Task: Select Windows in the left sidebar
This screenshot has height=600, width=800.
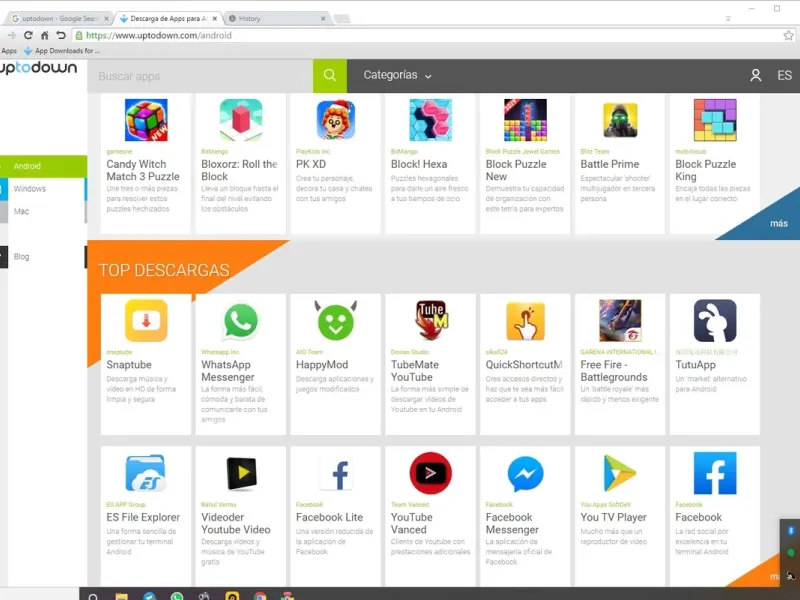Action: [x=43, y=189]
